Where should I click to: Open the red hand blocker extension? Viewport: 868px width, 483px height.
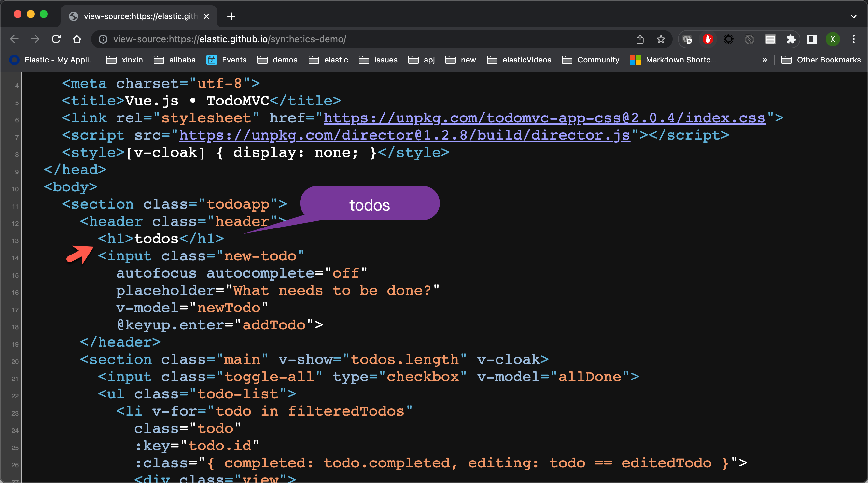(707, 39)
